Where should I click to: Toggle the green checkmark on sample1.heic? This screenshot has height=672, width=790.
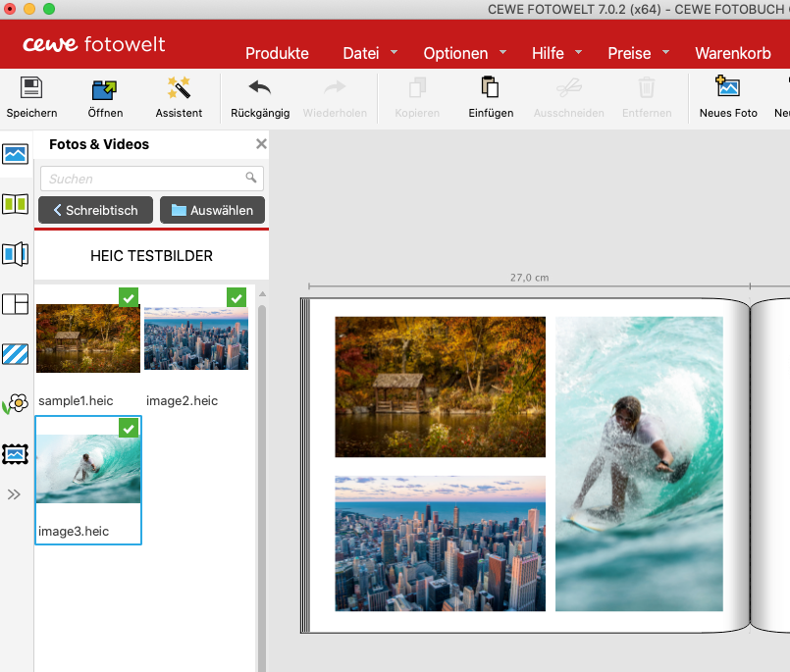129,297
